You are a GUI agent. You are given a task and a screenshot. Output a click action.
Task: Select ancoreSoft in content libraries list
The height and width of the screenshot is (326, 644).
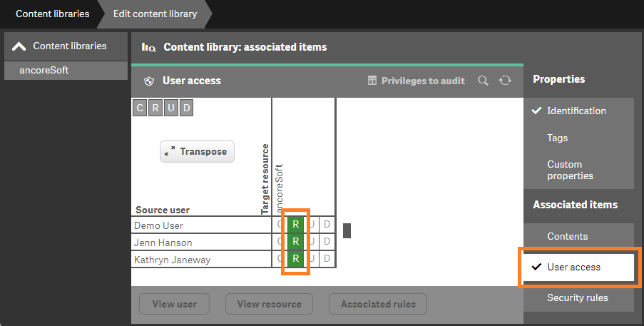(66, 70)
